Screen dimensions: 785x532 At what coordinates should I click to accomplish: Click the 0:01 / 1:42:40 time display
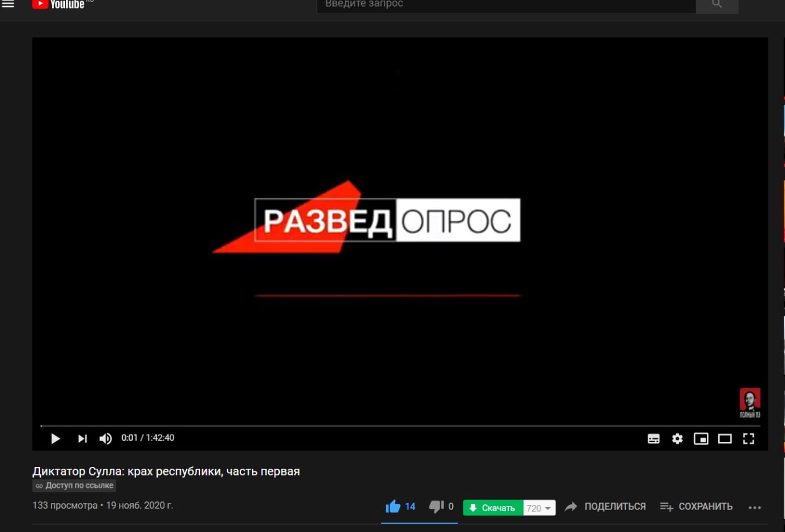(148, 438)
